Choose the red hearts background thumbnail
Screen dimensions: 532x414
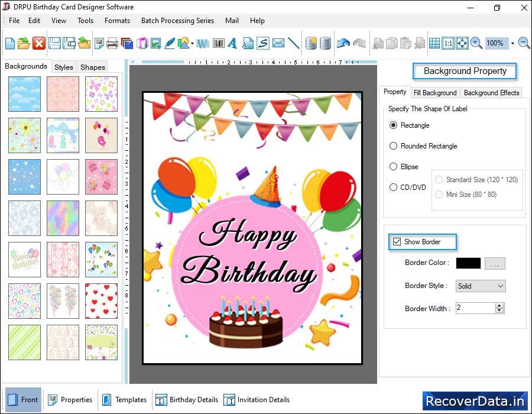[x=101, y=301]
